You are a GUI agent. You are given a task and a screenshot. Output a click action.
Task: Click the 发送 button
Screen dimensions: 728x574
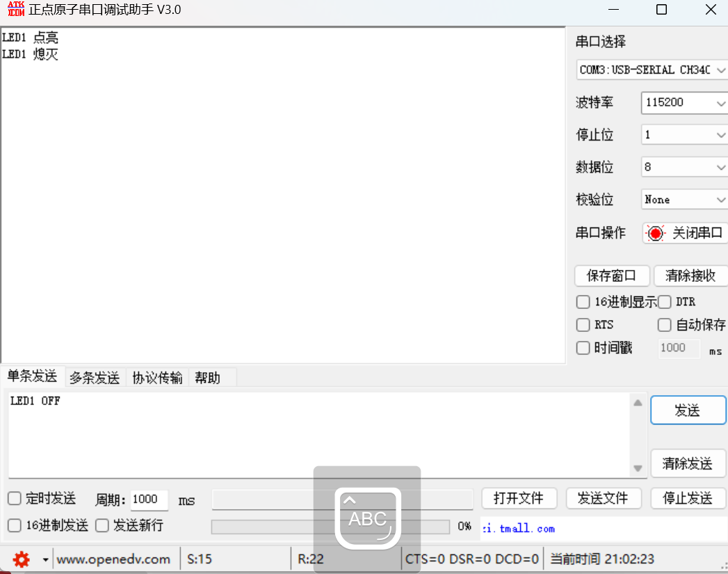click(688, 410)
